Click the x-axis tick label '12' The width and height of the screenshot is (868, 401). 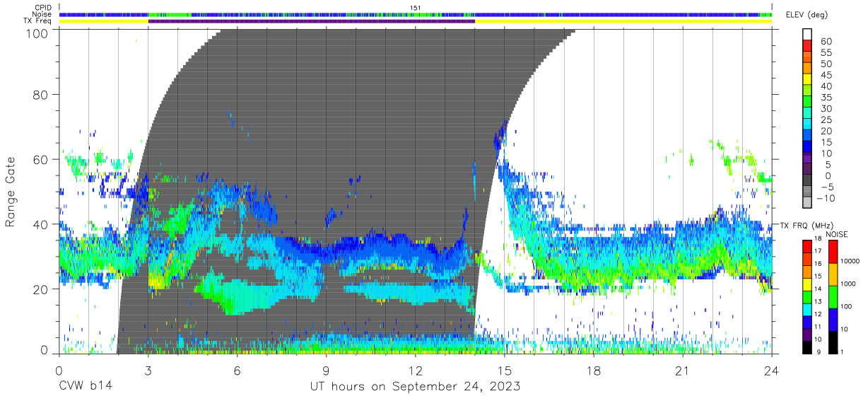pyautogui.click(x=416, y=371)
